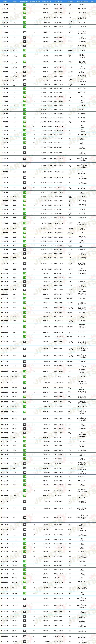
Task: Click diesel ON icon in 207 CC 9HR (DV6C) row
Action: pyautogui.click(x=25, y=392)
